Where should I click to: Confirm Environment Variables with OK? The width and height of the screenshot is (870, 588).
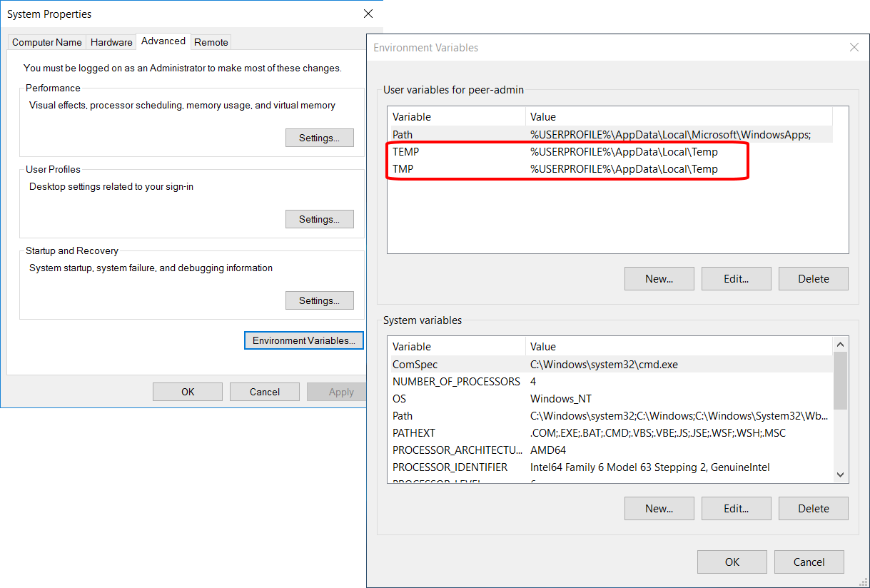tap(732, 562)
